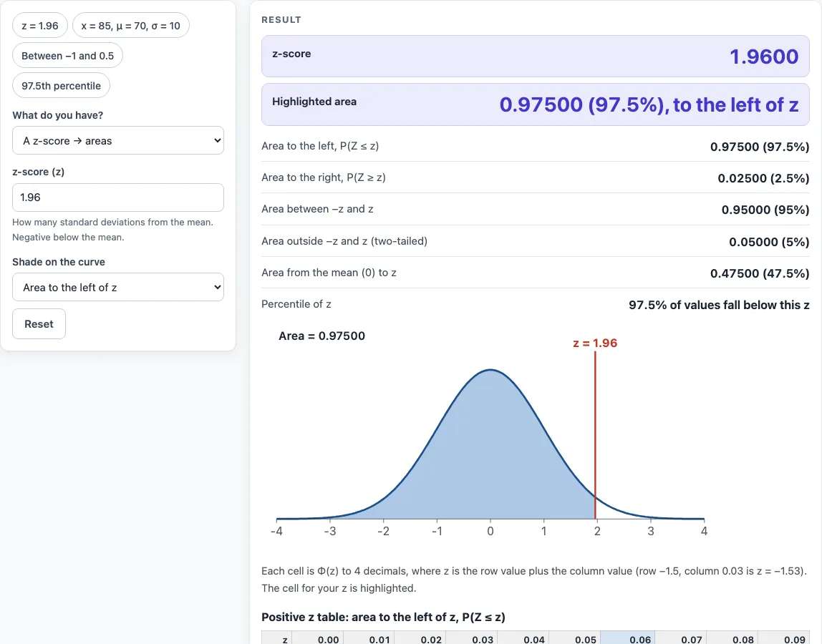
Task: Open the 'Shade on the curve' dropdown
Action: (x=118, y=287)
